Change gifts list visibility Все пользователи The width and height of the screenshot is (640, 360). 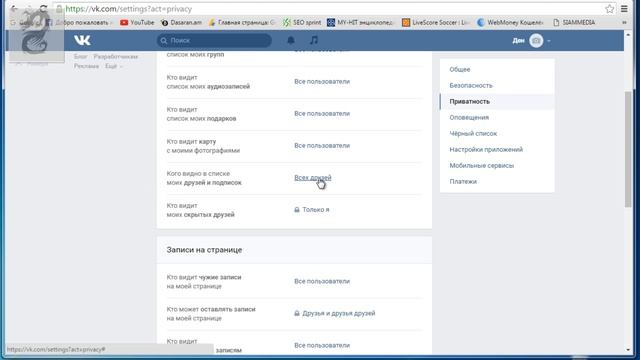tap(322, 113)
